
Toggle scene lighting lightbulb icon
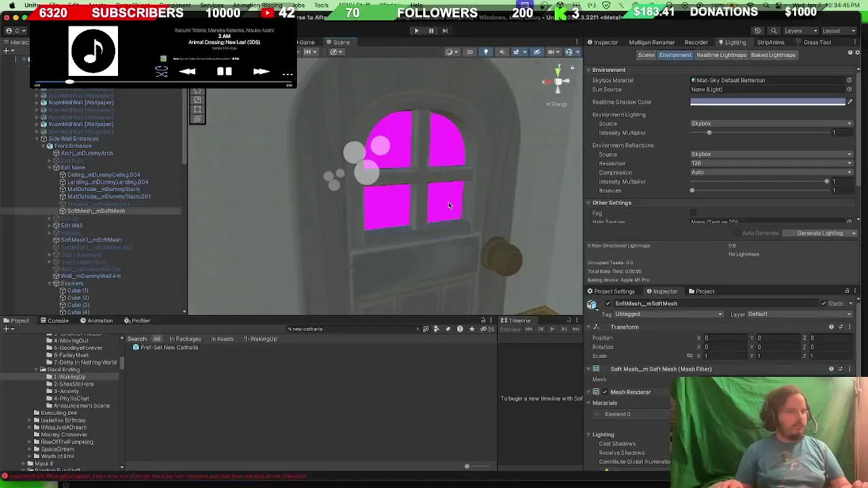coord(486,52)
